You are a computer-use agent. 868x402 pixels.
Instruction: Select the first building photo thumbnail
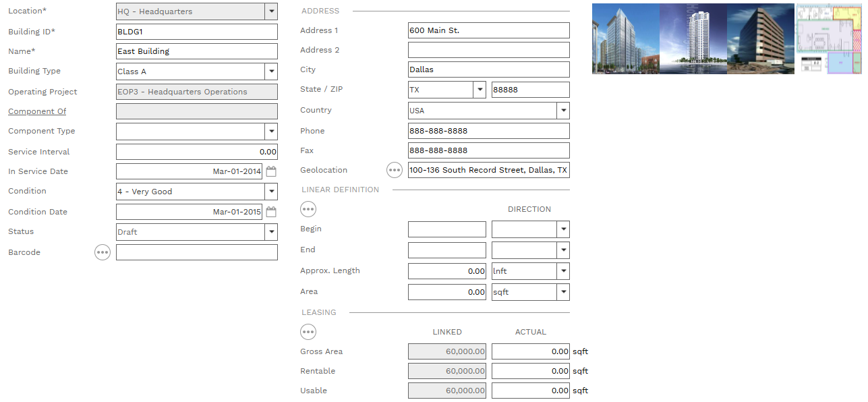click(x=625, y=38)
